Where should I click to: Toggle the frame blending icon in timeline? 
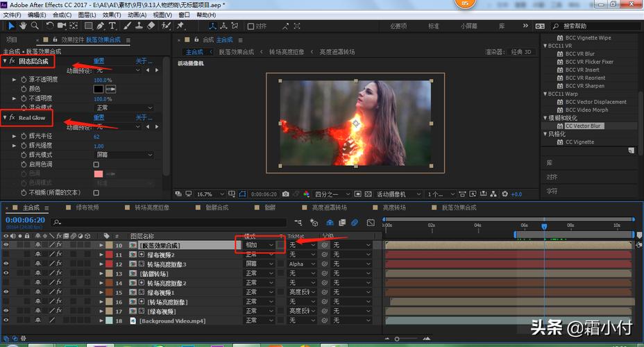(342, 223)
